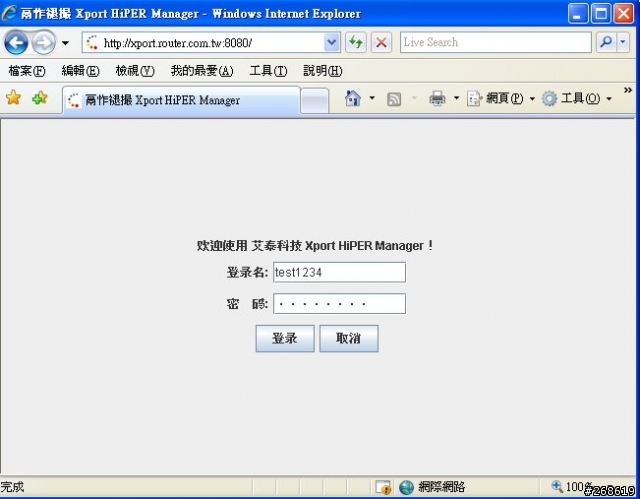This screenshot has width=640, height=499.
Task: Open a new blank tab
Action: pos(314,101)
